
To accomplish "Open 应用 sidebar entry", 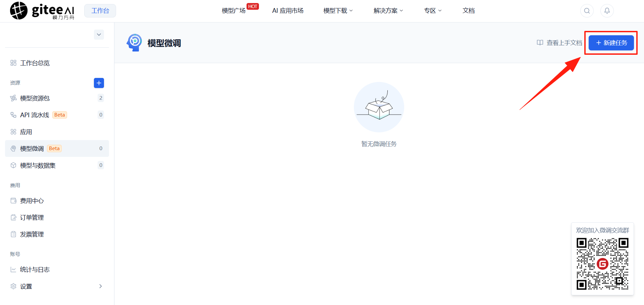I will (57, 132).
